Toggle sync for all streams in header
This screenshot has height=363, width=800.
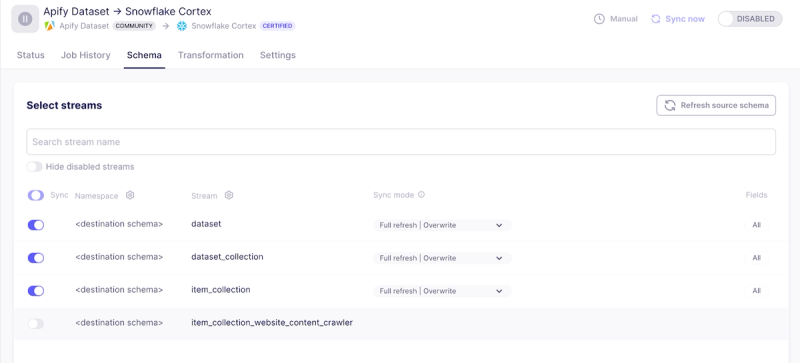pyautogui.click(x=36, y=196)
